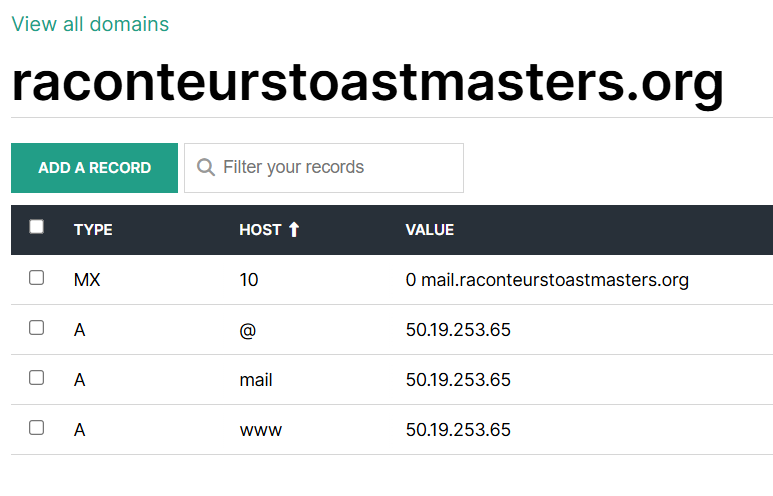The width and height of the screenshot is (773, 496).
Task: Tick the mail A record checkbox
Action: [37, 378]
